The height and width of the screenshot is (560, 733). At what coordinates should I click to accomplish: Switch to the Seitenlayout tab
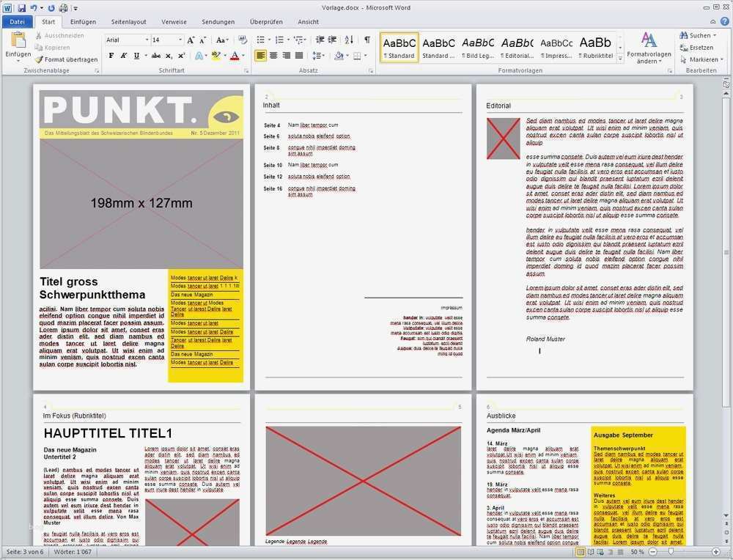click(x=128, y=21)
